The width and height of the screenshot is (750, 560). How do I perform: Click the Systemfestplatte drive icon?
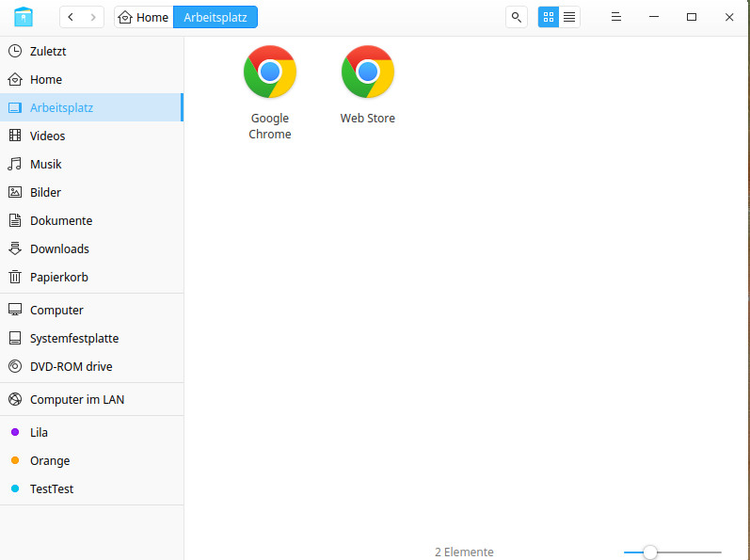pos(15,338)
